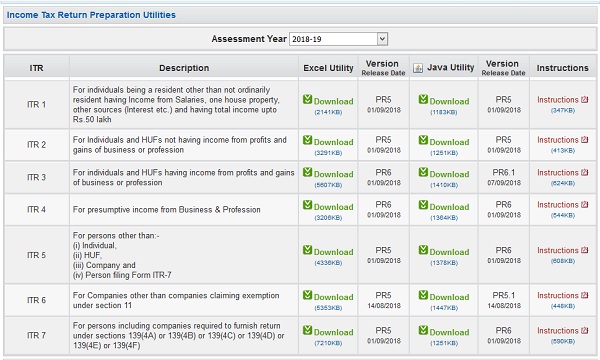600x360 pixels.
Task: Click the Income Tax Return Preparation Utilities heading
Action: pos(91,15)
